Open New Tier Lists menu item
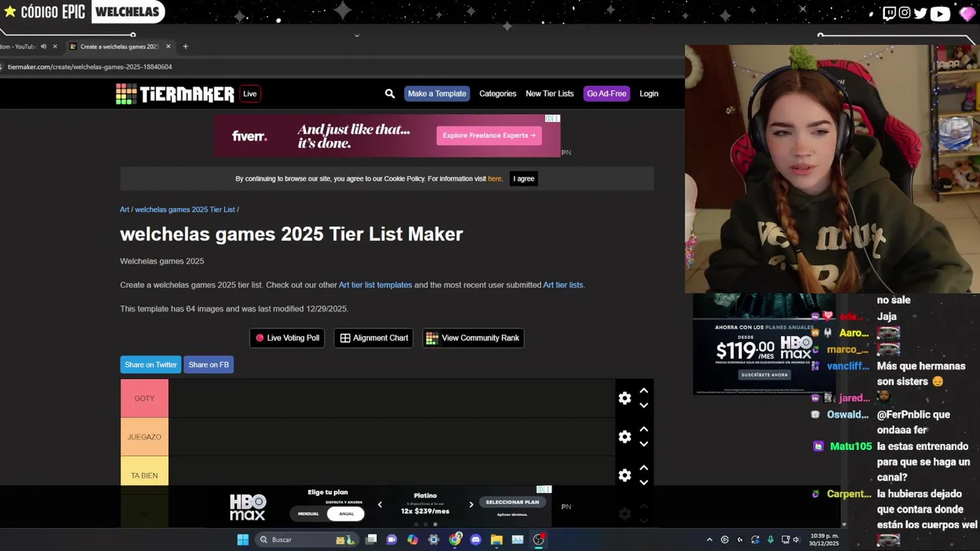The height and width of the screenshot is (551, 980). [550, 93]
